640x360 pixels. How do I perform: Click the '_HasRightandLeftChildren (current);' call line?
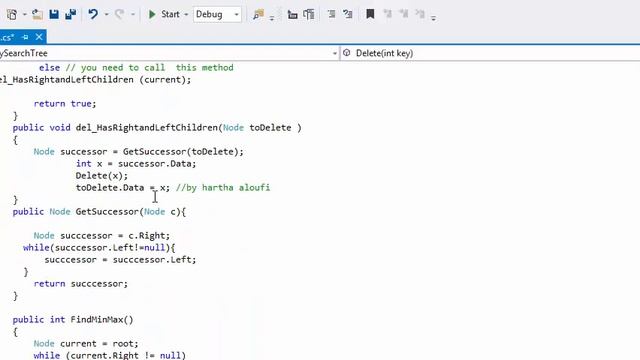pos(96,80)
